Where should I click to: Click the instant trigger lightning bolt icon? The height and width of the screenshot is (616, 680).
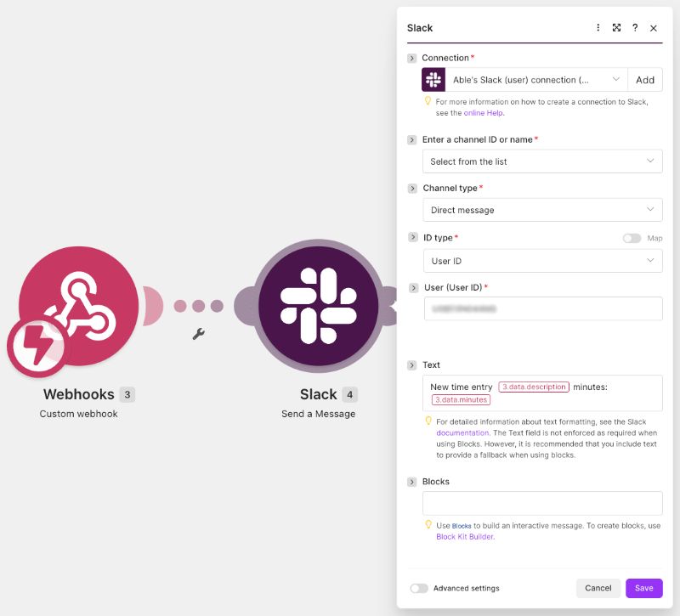(x=37, y=346)
